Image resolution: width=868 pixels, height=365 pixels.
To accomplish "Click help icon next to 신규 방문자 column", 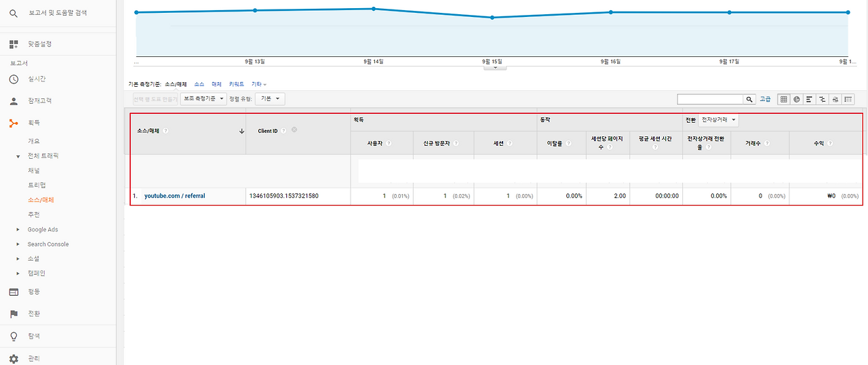I will [x=456, y=143].
